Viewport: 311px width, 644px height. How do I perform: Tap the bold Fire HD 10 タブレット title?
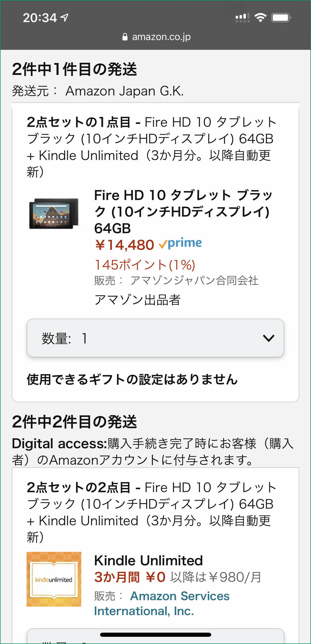pos(183,211)
